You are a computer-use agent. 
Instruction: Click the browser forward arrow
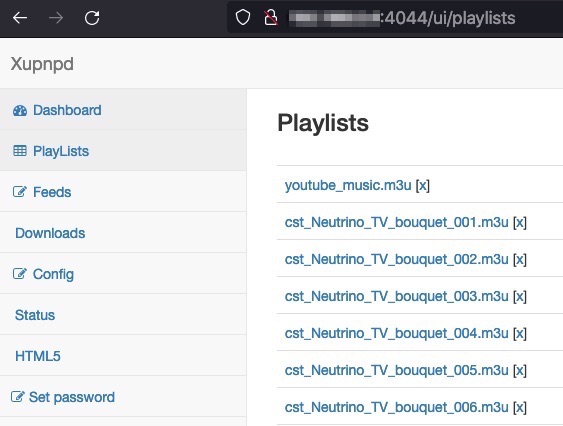[56, 18]
